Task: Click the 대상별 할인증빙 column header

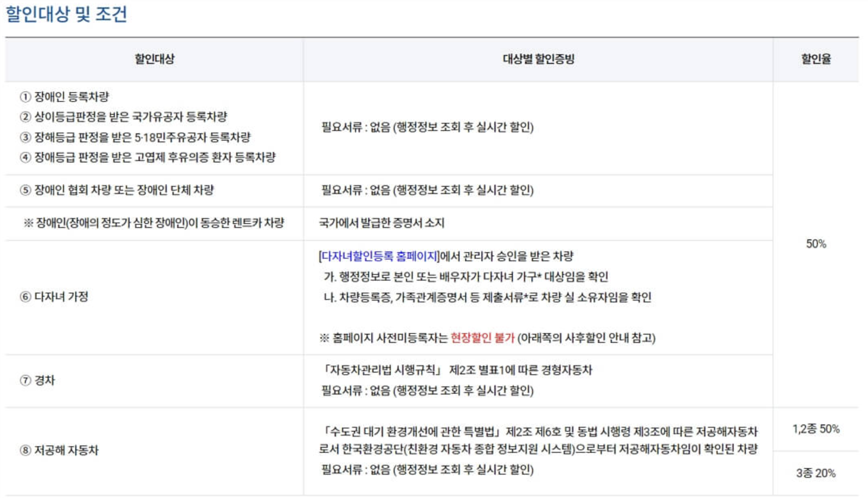Action: click(538, 59)
